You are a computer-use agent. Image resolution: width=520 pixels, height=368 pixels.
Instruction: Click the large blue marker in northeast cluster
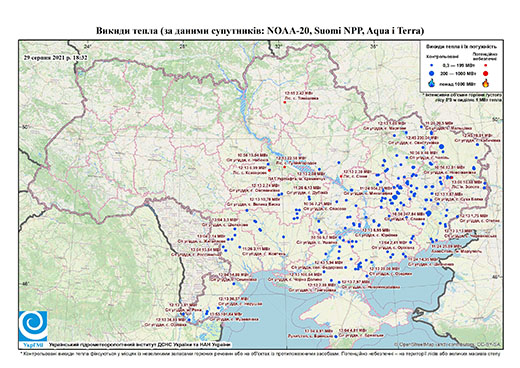(x=442, y=146)
